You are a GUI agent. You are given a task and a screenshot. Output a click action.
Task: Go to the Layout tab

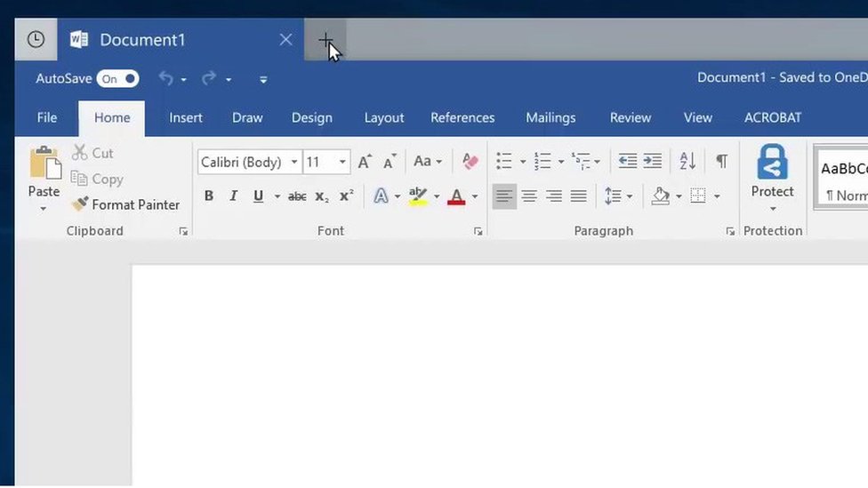pos(384,118)
